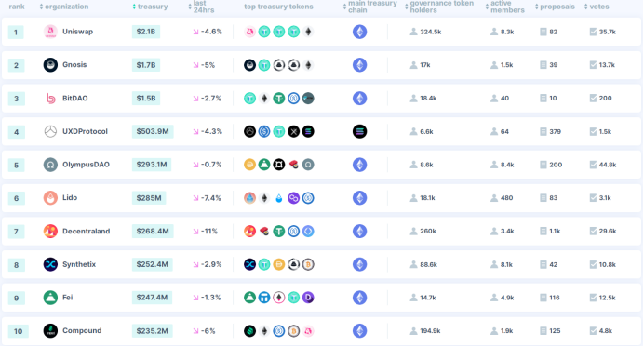Open the Compound organization logo
644x346 pixels.
(50, 331)
